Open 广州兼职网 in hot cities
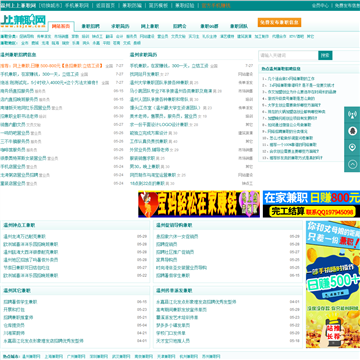Image resolution: width=360 pixels, height=360 pixels. pos(76,356)
